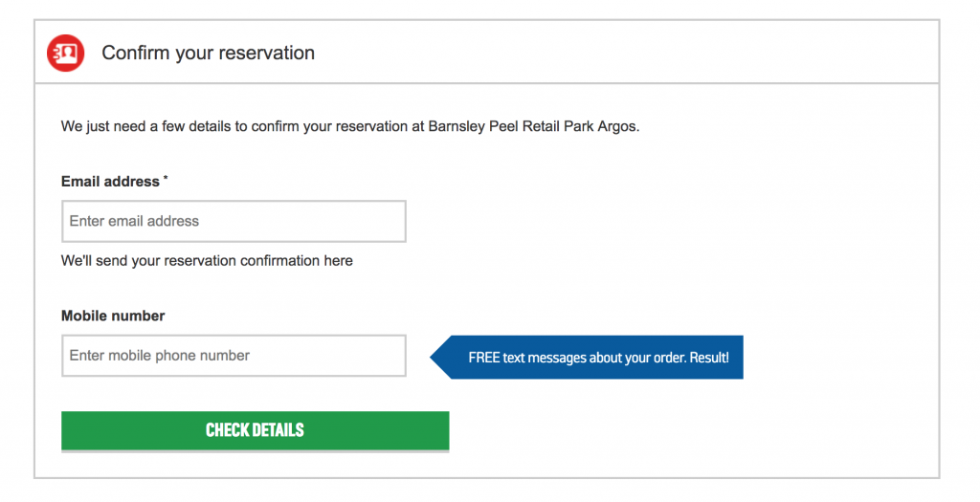Click the empty header bar right of the title
The height and width of the screenshot is (502, 980).
(x=625, y=53)
